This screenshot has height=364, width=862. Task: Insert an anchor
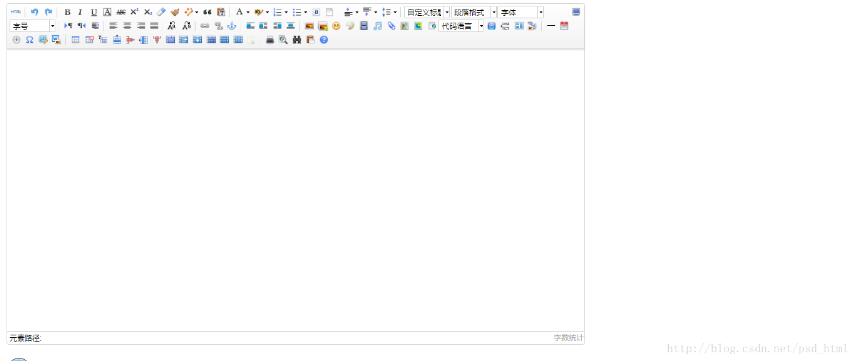[x=231, y=26]
